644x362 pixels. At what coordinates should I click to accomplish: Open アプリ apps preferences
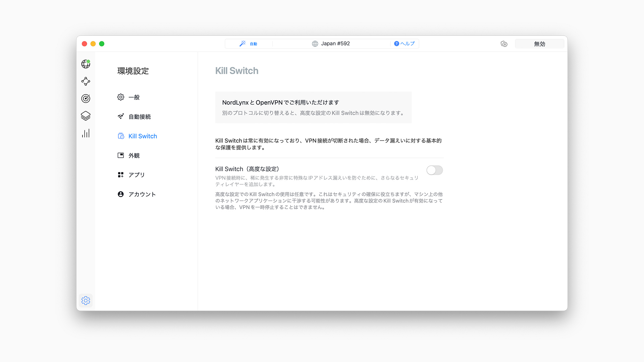coord(136,175)
